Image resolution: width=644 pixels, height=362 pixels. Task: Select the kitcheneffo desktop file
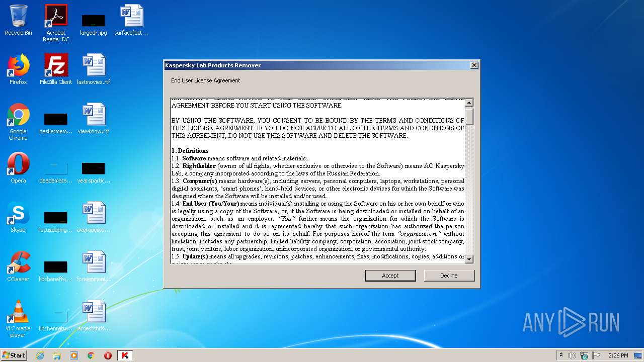pos(56,270)
